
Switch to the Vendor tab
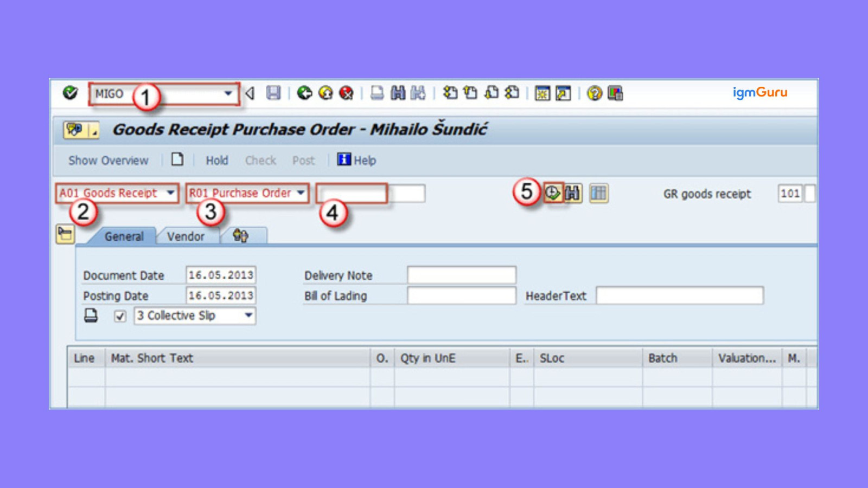tap(186, 236)
